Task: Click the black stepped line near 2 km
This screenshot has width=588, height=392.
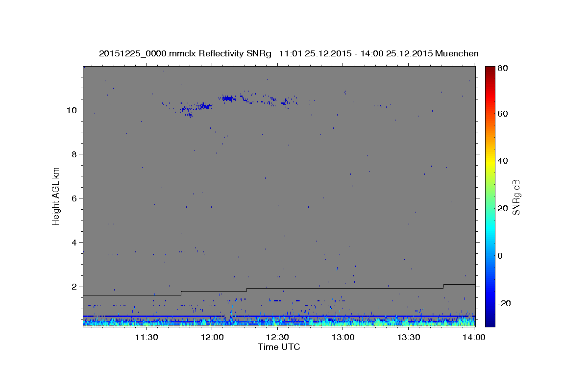Action: click(x=279, y=289)
